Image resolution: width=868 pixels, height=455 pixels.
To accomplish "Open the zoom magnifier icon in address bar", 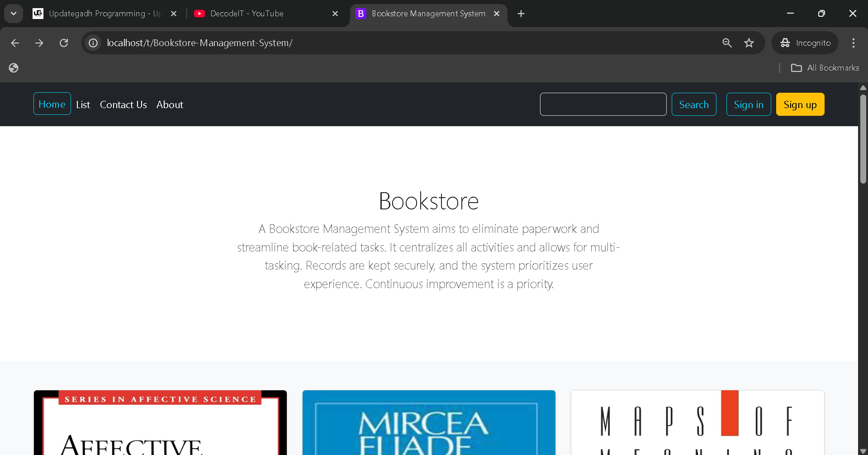I will coord(727,43).
